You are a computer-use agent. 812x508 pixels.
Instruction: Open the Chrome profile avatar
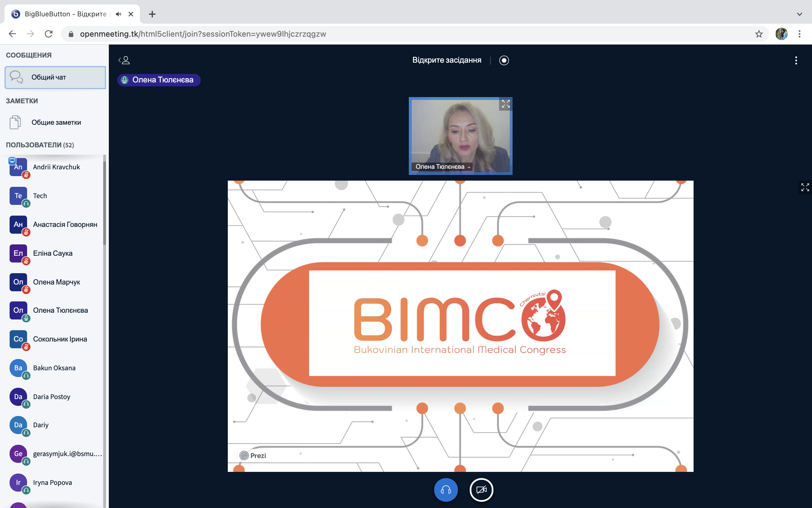[781, 34]
